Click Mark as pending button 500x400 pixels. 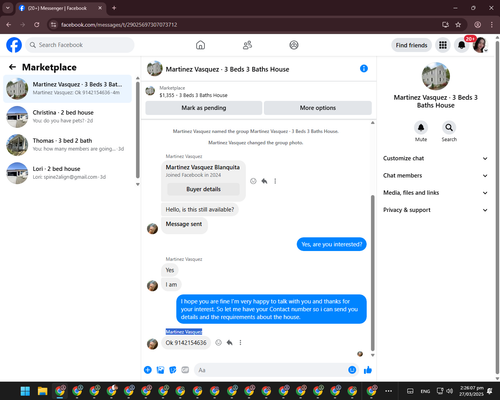204,108
